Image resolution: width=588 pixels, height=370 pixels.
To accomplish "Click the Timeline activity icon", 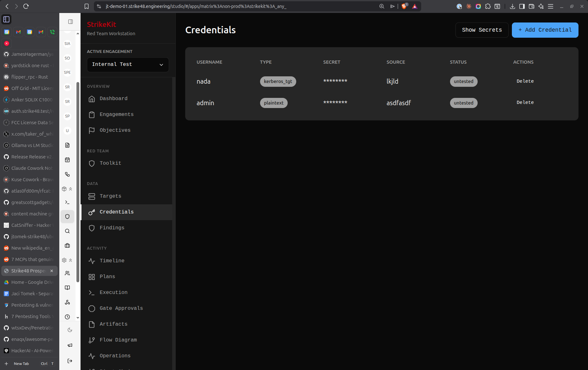I will [x=92, y=261].
